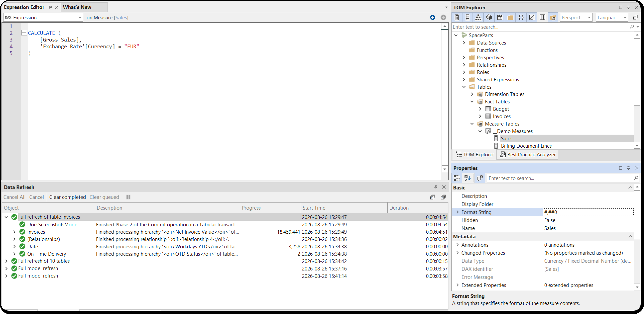Image resolution: width=644 pixels, height=314 pixels.
Task: Sort refresh list by Duration column
Action: [418, 208]
